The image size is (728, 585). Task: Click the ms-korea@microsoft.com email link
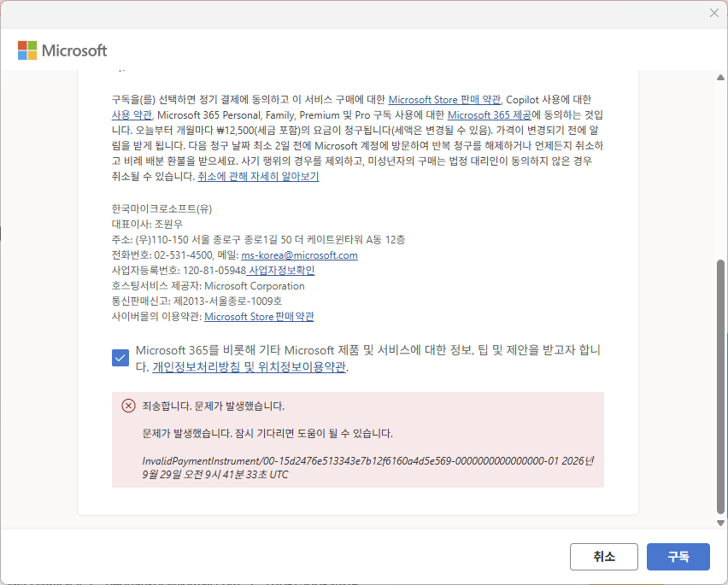[299, 255]
